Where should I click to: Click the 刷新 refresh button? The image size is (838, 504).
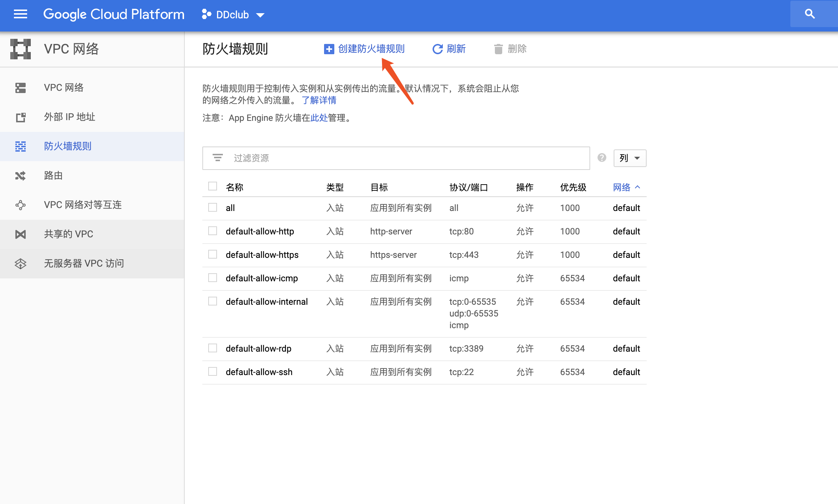pyautogui.click(x=449, y=49)
